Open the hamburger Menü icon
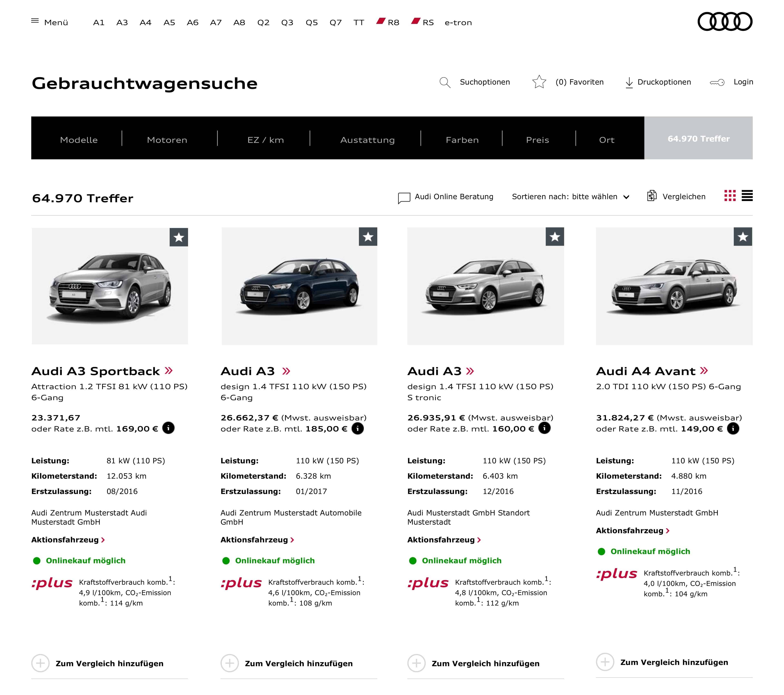Viewport: 784px width, 695px height. pos(35,21)
